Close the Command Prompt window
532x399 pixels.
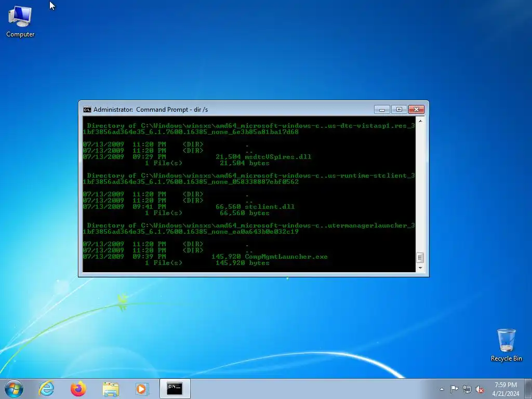pyautogui.click(x=416, y=109)
